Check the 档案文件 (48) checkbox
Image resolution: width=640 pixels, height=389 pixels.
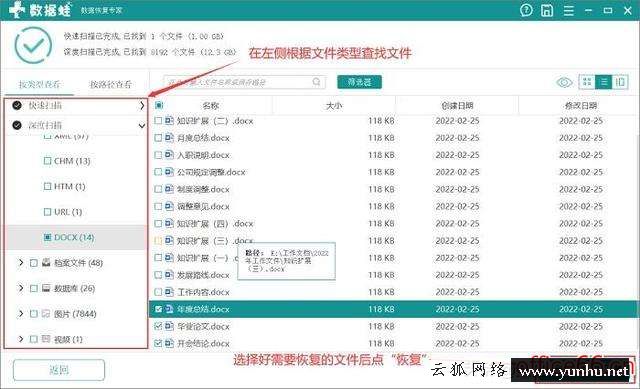[34, 263]
